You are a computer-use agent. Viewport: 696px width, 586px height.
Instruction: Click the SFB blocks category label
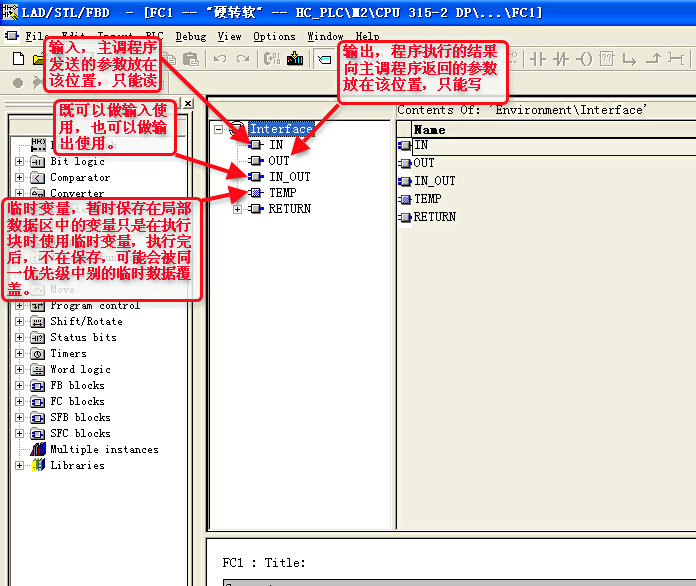click(80, 417)
